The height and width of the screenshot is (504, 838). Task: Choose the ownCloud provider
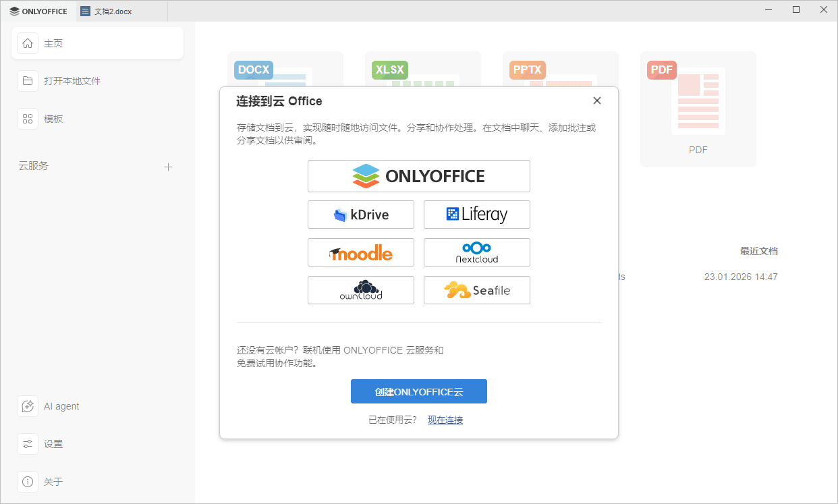click(360, 290)
